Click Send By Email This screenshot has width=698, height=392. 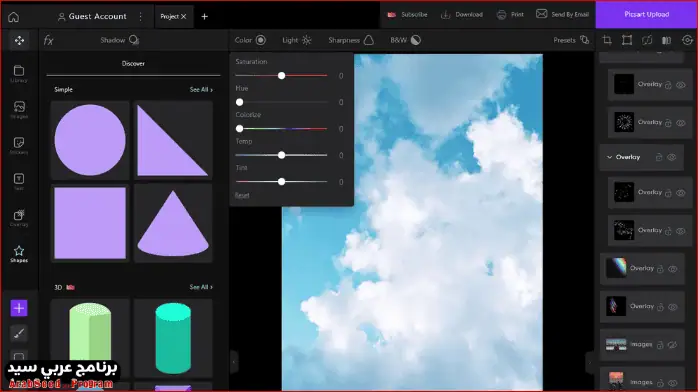pyautogui.click(x=562, y=15)
